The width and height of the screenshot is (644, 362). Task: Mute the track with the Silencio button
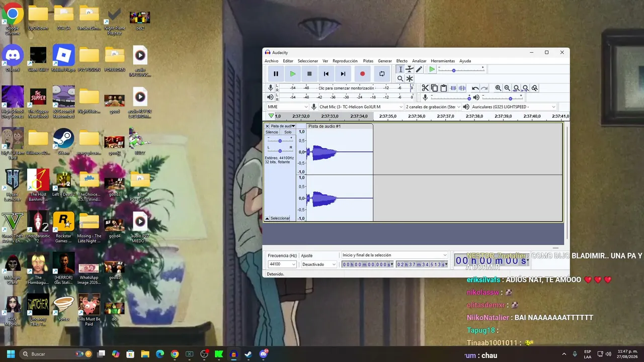(272, 132)
